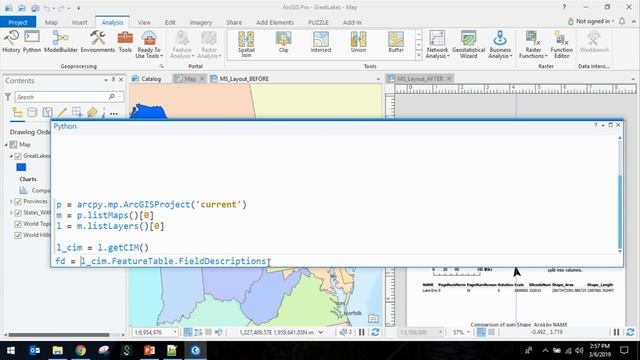
Task: Open the raster Function Editor
Action: (x=562, y=44)
